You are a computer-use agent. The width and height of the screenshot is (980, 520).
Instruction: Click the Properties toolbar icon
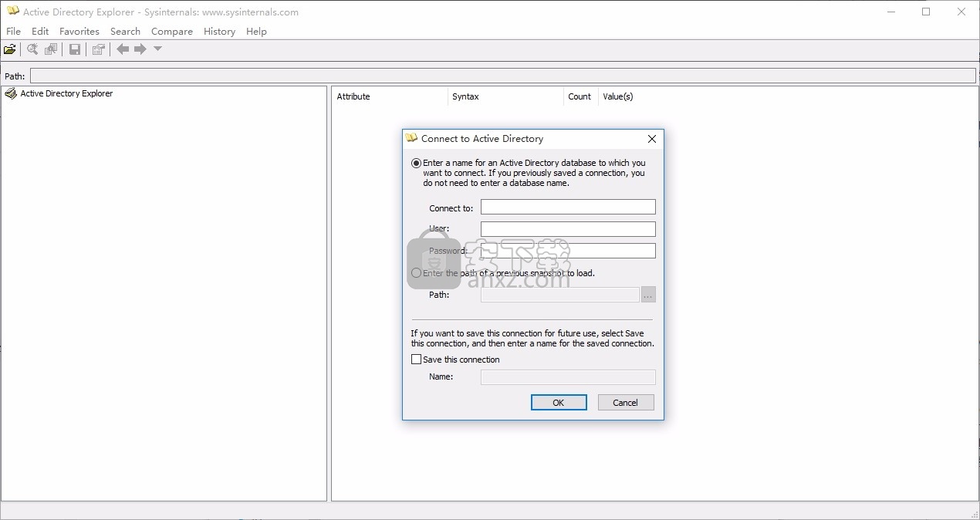pyautogui.click(x=98, y=49)
